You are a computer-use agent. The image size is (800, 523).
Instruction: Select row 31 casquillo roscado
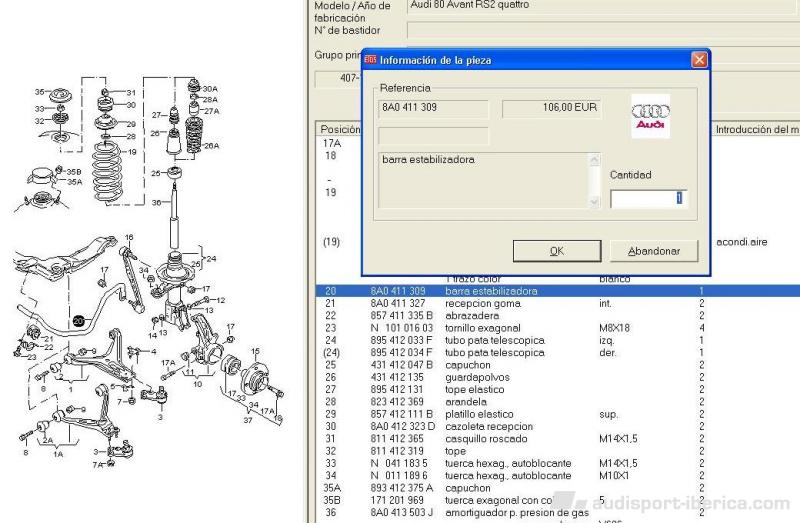pyautogui.click(x=558, y=438)
